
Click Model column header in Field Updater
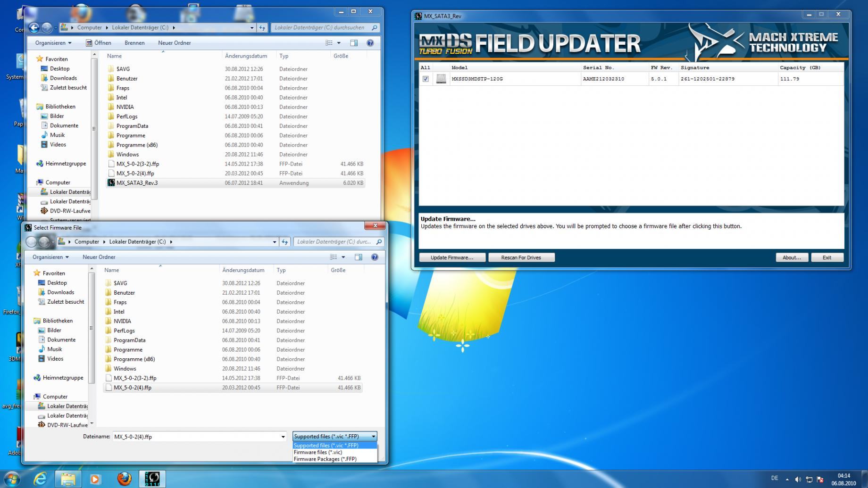click(515, 67)
